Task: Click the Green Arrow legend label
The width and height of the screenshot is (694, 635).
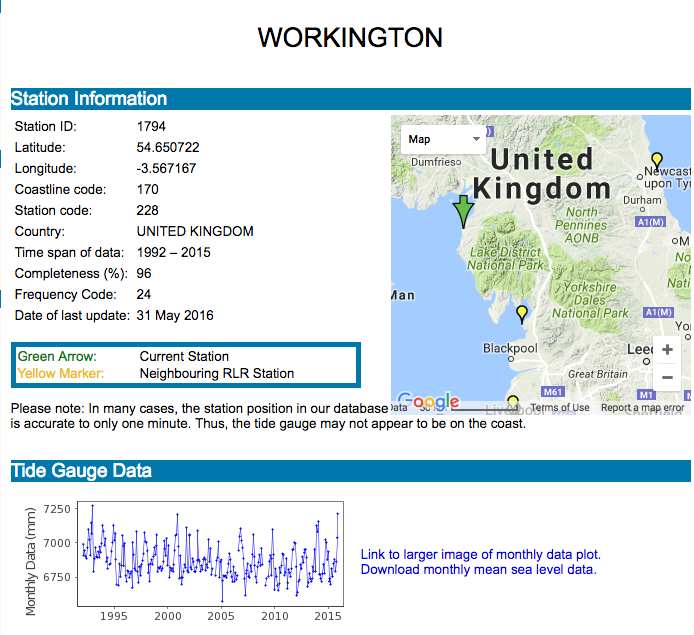Action: coord(57,356)
